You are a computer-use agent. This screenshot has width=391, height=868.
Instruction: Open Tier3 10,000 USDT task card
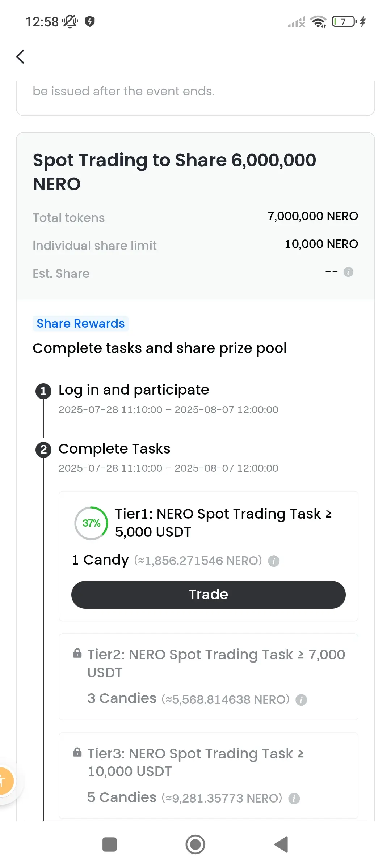coord(209,776)
